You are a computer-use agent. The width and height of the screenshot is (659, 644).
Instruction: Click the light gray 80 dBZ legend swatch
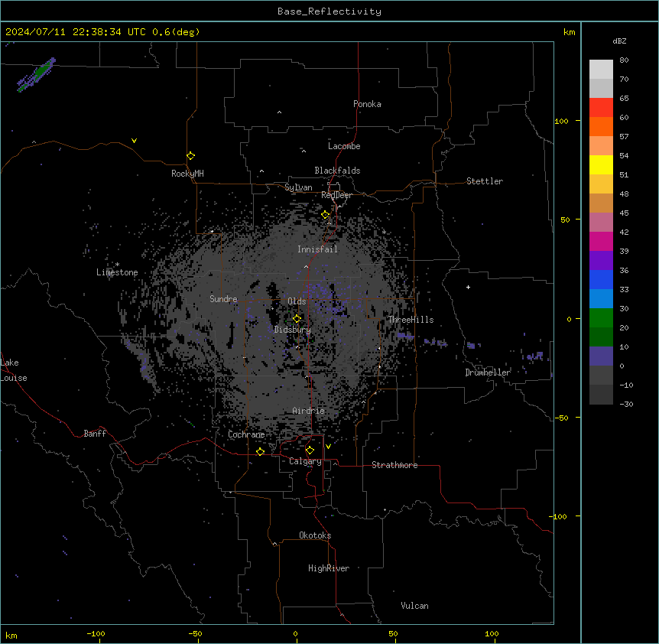601,70
